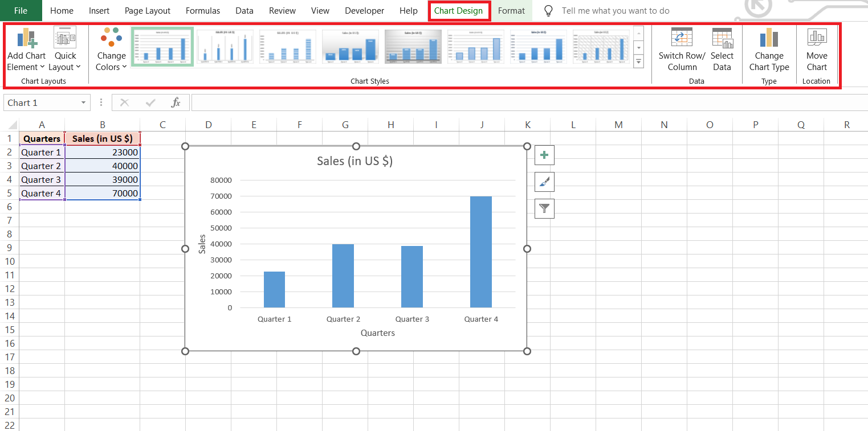
Task: Select the cell with value 40000
Action: pos(103,166)
